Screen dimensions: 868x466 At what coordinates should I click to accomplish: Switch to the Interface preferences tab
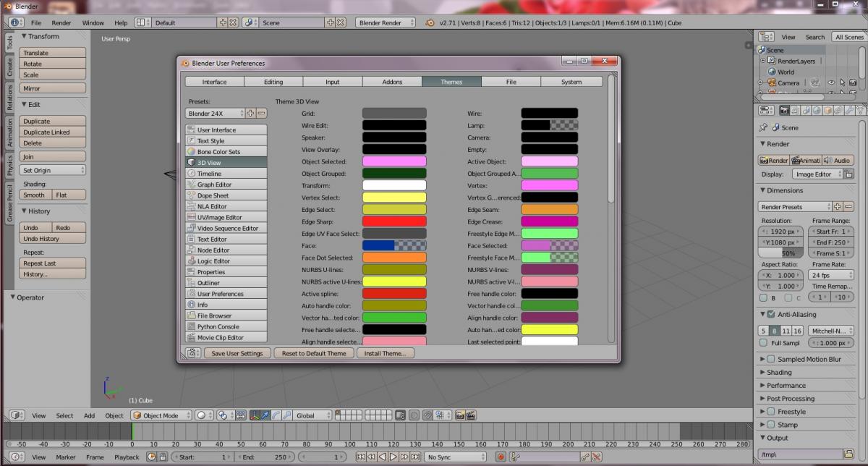click(214, 82)
